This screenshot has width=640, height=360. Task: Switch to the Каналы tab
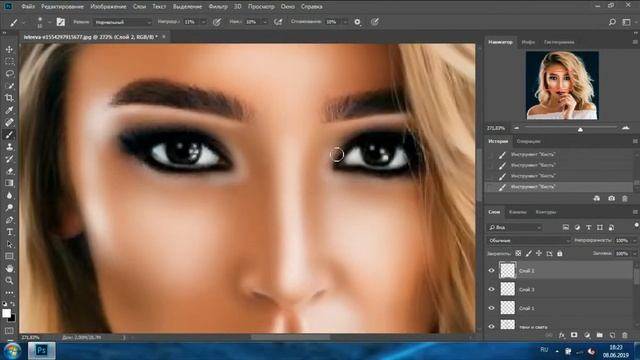pos(518,212)
